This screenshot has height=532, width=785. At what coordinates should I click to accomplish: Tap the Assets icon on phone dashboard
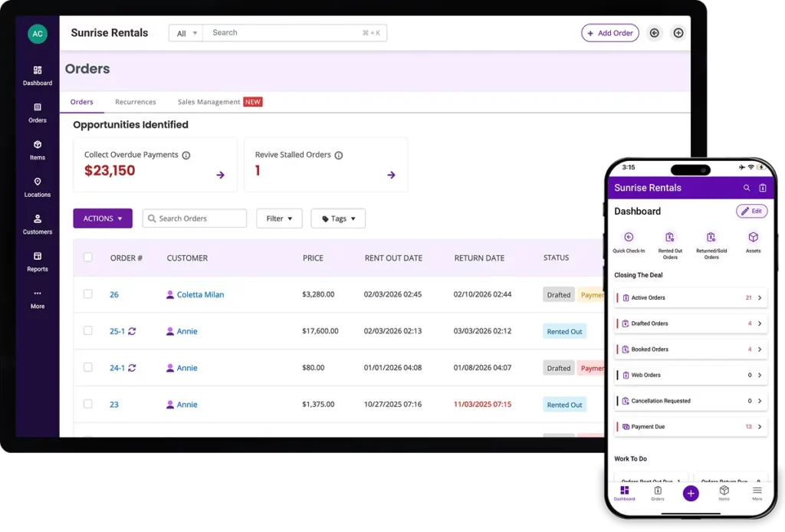[753, 238]
